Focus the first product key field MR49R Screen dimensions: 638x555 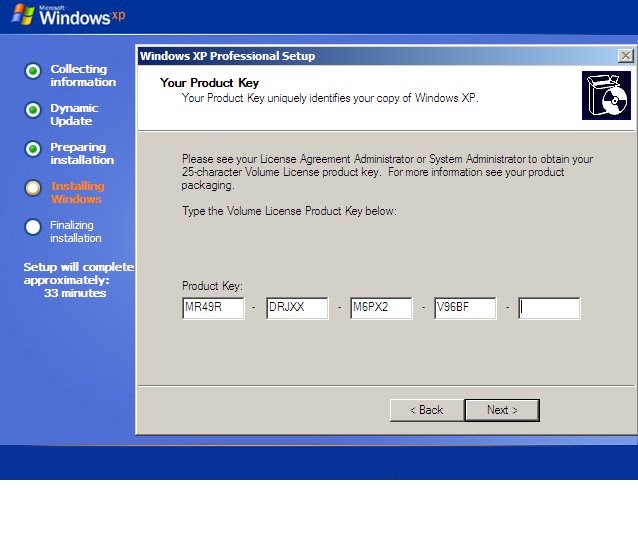click(213, 308)
